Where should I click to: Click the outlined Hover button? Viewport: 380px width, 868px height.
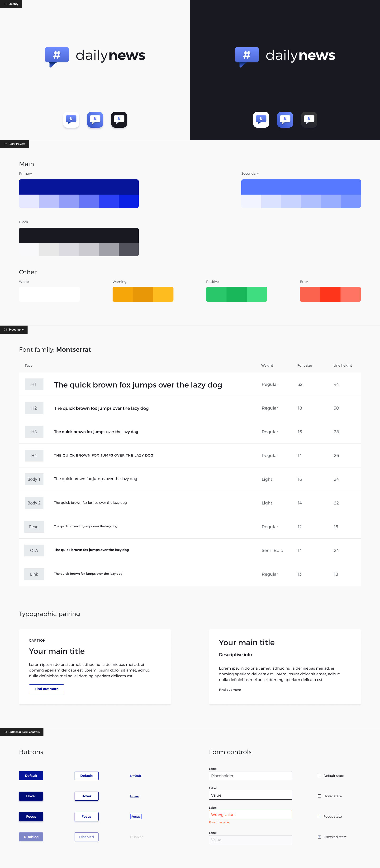point(86,796)
